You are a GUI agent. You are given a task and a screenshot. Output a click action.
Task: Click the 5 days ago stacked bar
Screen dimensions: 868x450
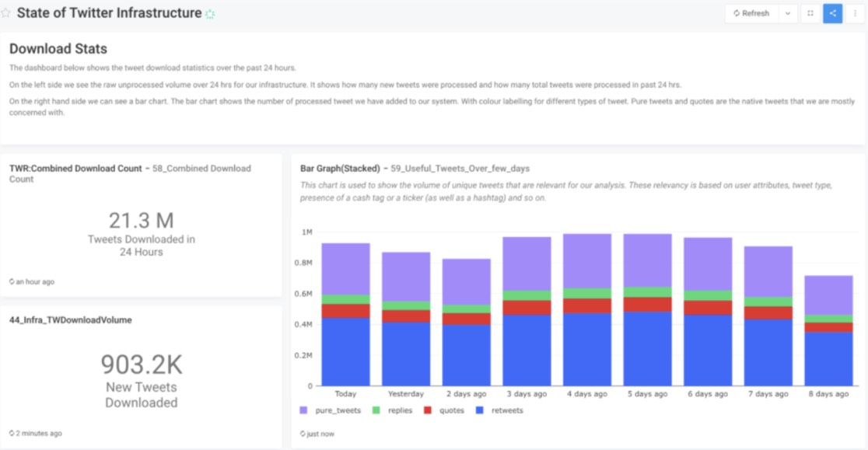click(x=647, y=309)
